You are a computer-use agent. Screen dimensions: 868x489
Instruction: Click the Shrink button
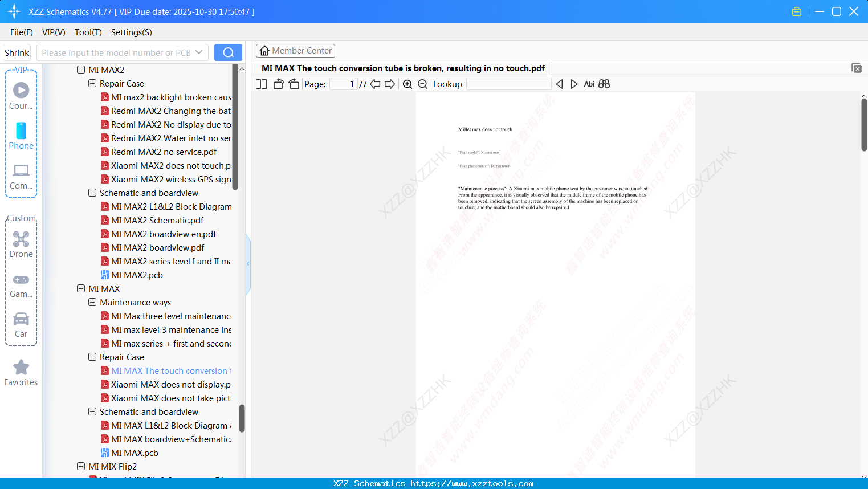tap(17, 52)
